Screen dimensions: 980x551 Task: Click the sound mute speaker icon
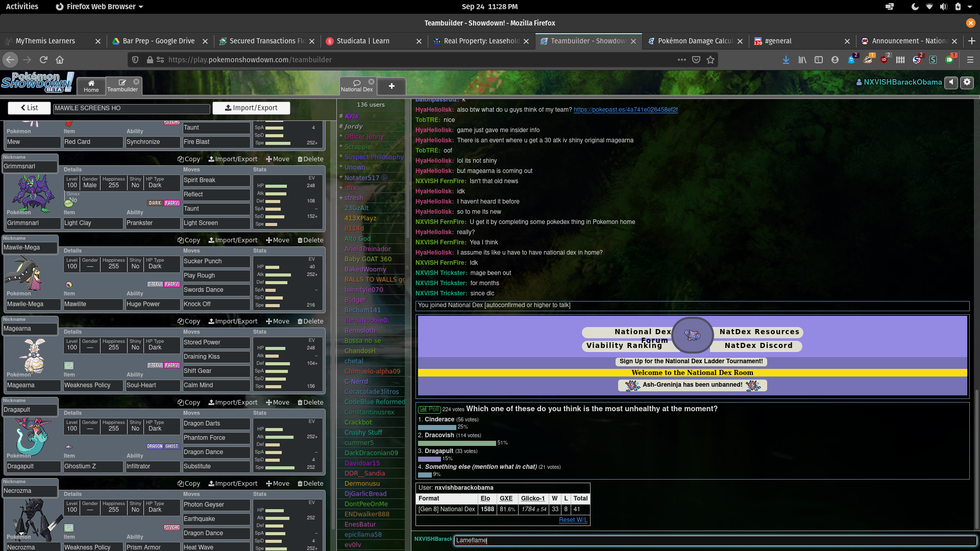pyautogui.click(x=951, y=82)
